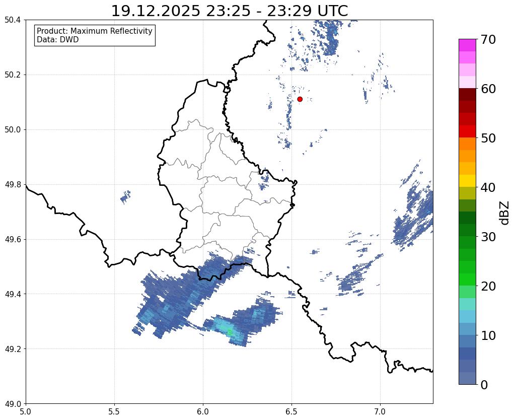Click colorbar tick label 0

point(484,385)
